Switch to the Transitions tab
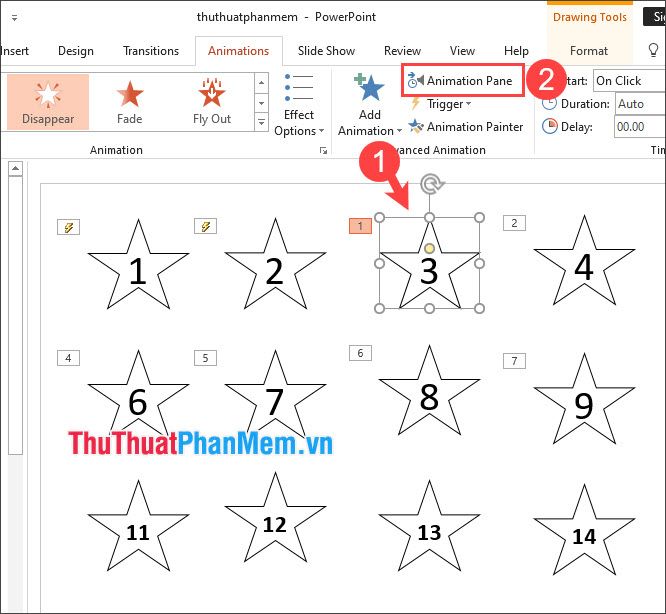The image size is (666, 614). 151,51
